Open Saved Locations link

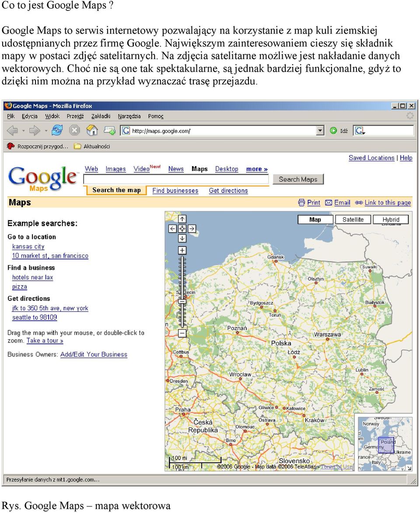coord(371,158)
